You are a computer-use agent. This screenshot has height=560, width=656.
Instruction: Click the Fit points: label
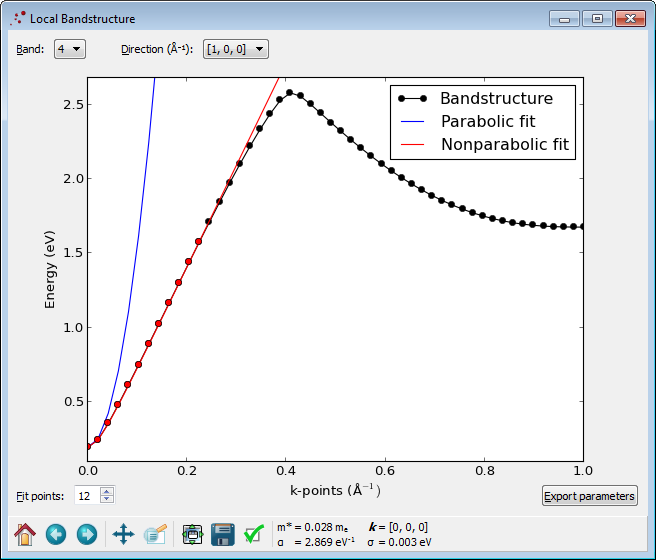click(40, 496)
